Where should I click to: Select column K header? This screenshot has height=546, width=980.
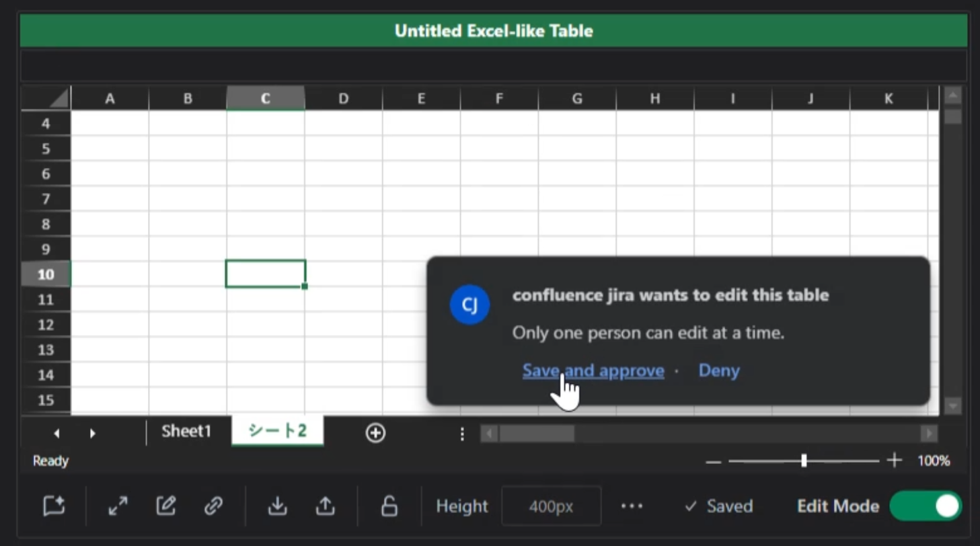[x=889, y=98]
